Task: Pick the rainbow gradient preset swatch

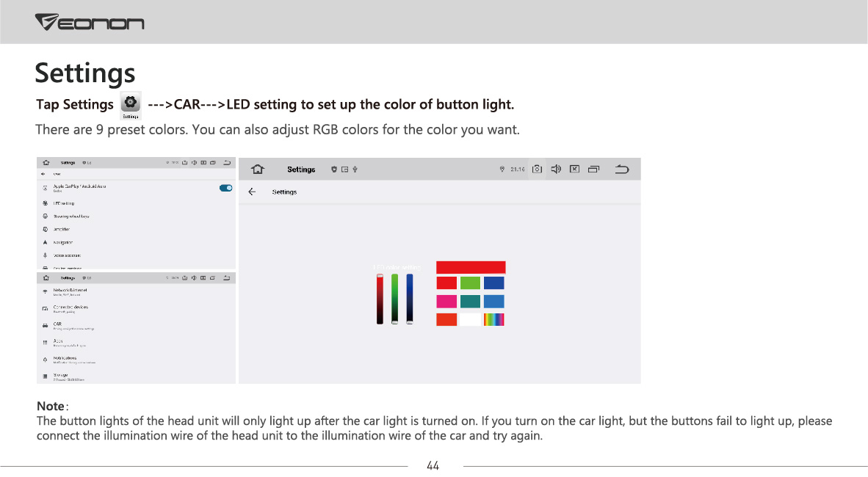Action: tap(493, 319)
